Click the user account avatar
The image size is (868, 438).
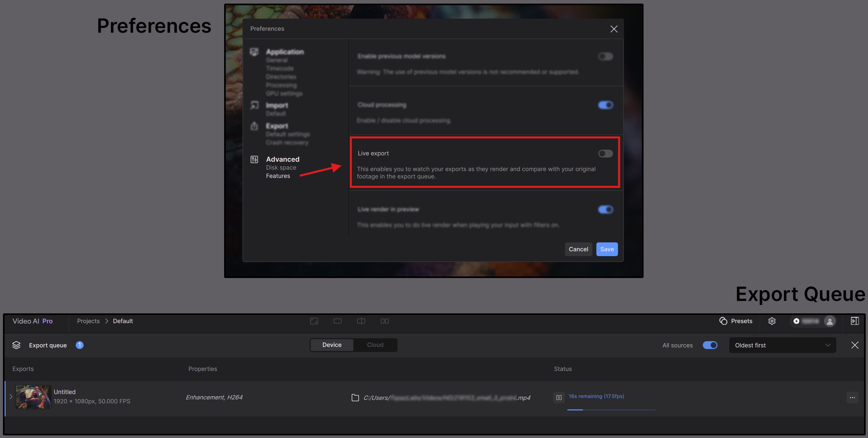(x=829, y=321)
